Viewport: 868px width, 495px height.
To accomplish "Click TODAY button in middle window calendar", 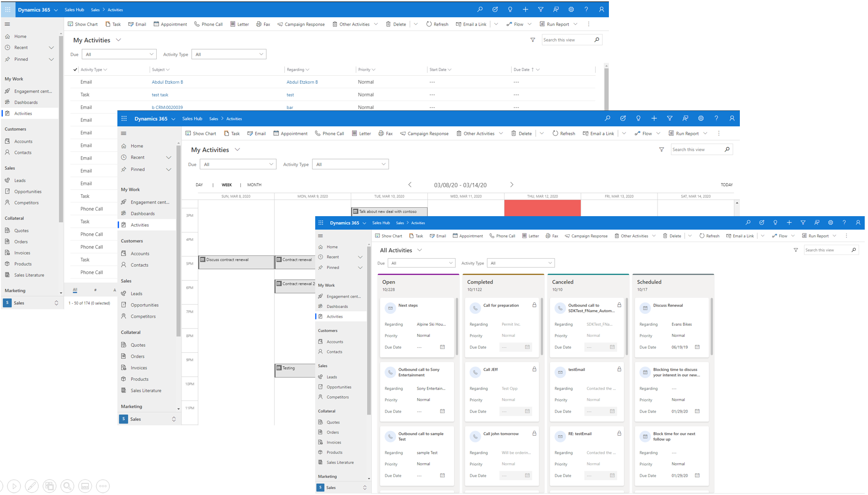I will pyautogui.click(x=727, y=185).
